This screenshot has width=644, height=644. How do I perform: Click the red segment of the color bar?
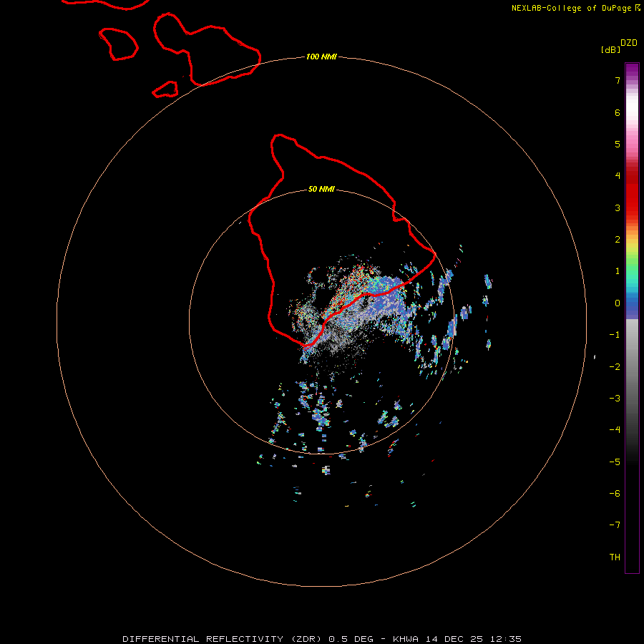pyautogui.click(x=632, y=189)
